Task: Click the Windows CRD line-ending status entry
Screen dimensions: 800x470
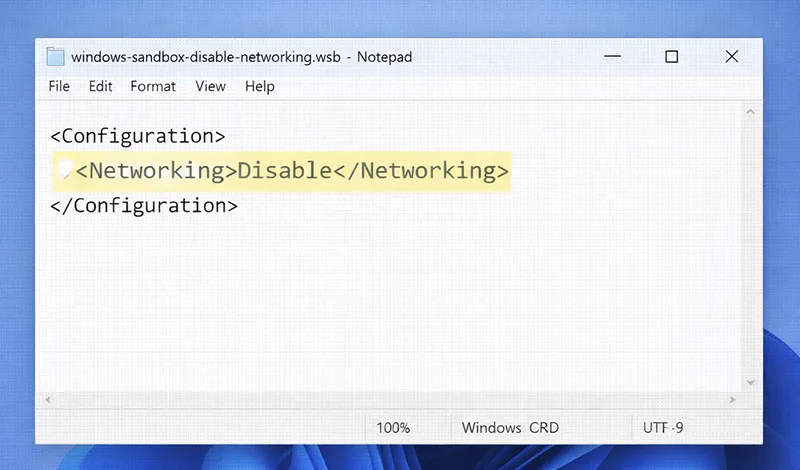Action: point(510,428)
